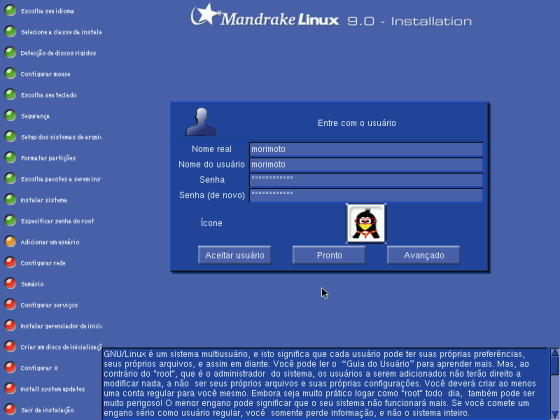Click the Escolha seu teclado step label
The image size is (560, 420).
coord(49,95)
